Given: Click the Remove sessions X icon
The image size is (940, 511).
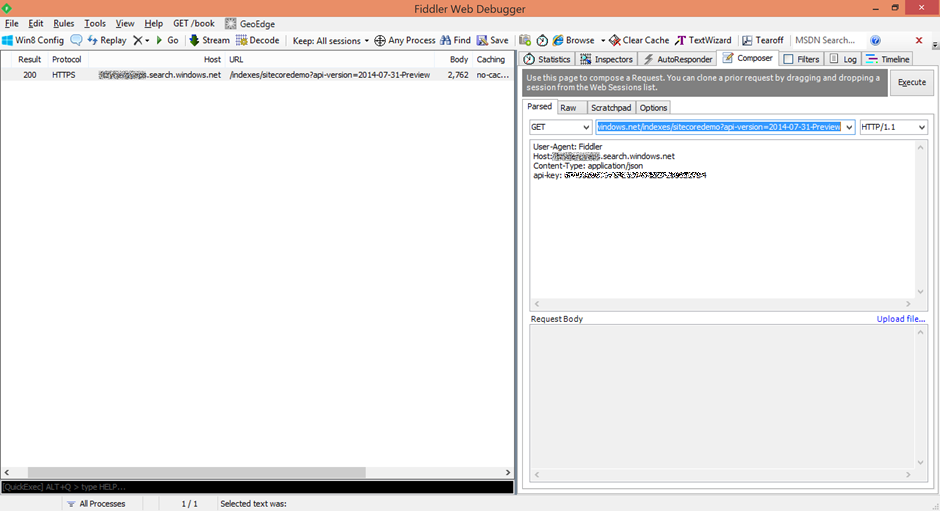Looking at the screenshot, I should point(137,40).
